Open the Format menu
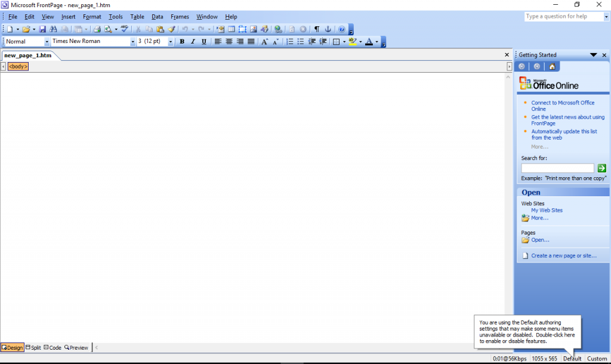 coord(92,17)
